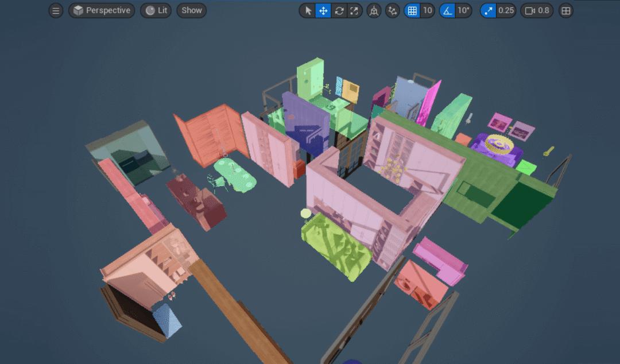Image resolution: width=620 pixels, height=364 pixels.
Task: Choose the scale tool
Action: pos(355,10)
